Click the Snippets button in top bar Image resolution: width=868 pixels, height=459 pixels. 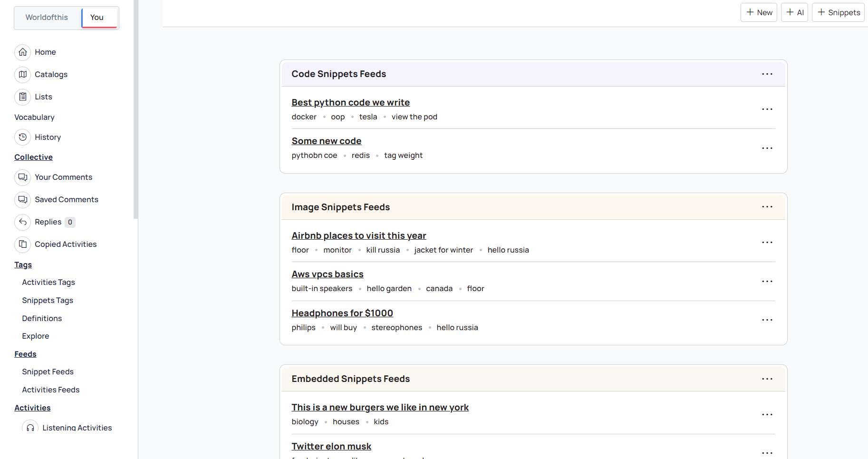[x=838, y=12]
